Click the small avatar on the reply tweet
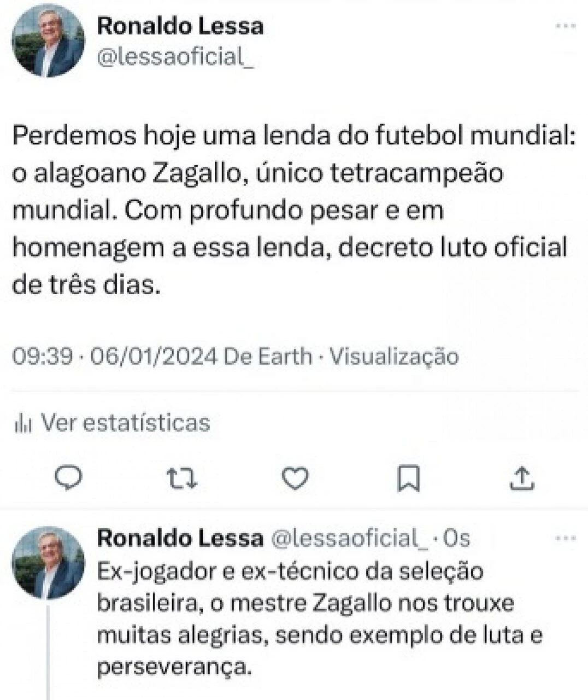The image size is (588, 700). point(48,563)
